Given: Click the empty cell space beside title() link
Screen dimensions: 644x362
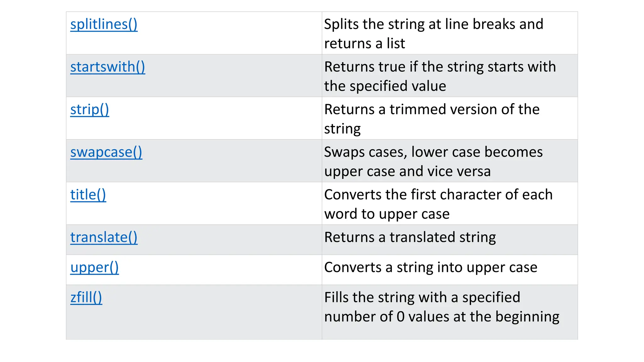Looking at the screenshot, I should (214, 203).
